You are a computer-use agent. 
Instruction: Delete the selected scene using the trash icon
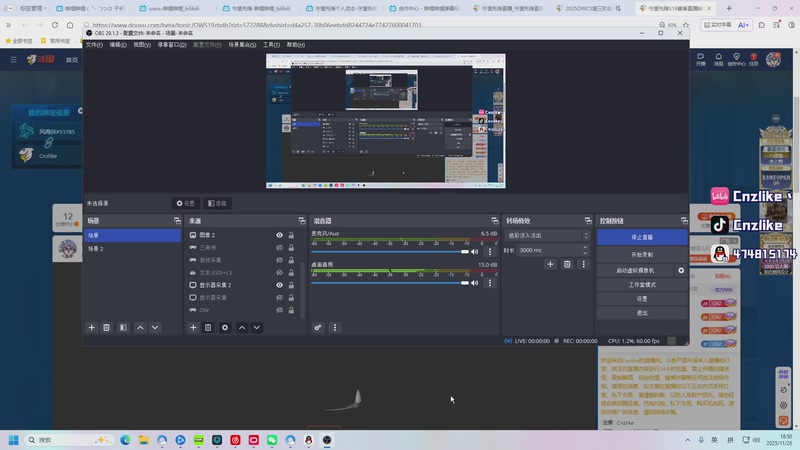[107, 327]
